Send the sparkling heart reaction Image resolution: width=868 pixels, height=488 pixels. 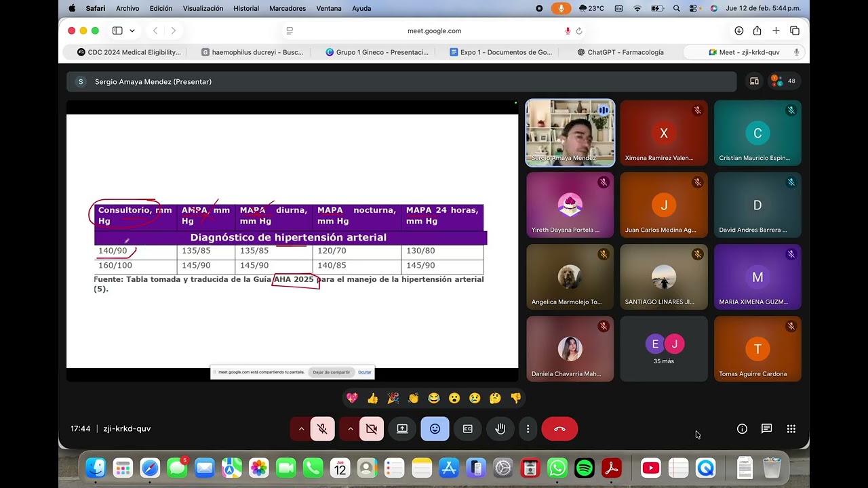[352, 399]
